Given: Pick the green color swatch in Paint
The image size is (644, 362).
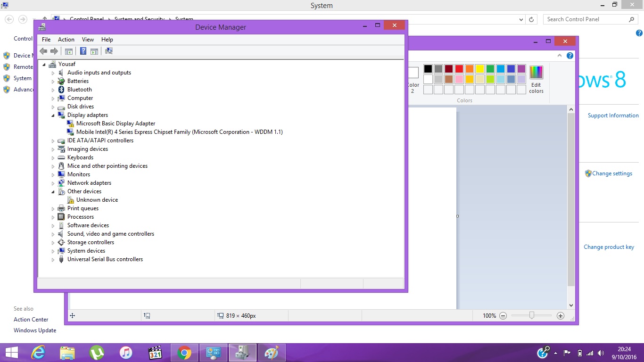Looking at the screenshot, I should [490, 69].
